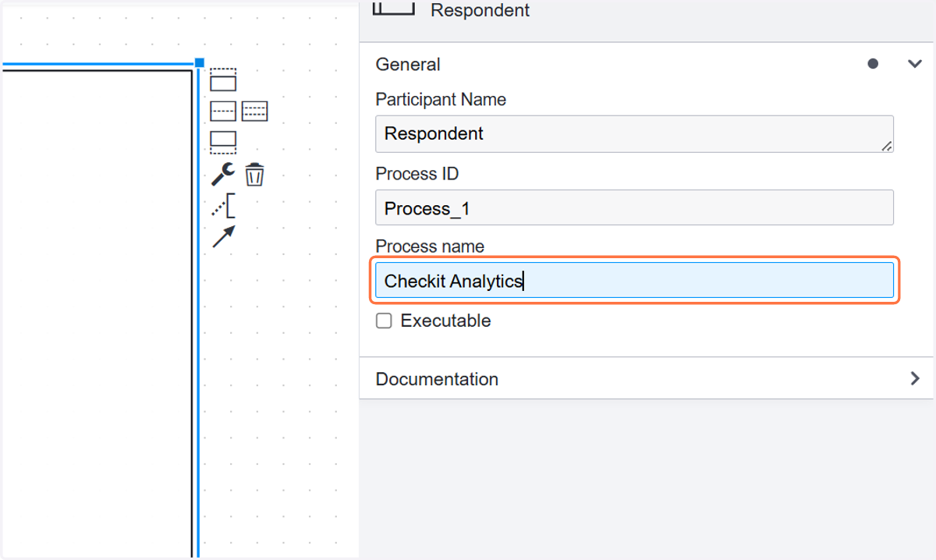
Task: Focus the Participant Name text area
Action: tap(634, 134)
